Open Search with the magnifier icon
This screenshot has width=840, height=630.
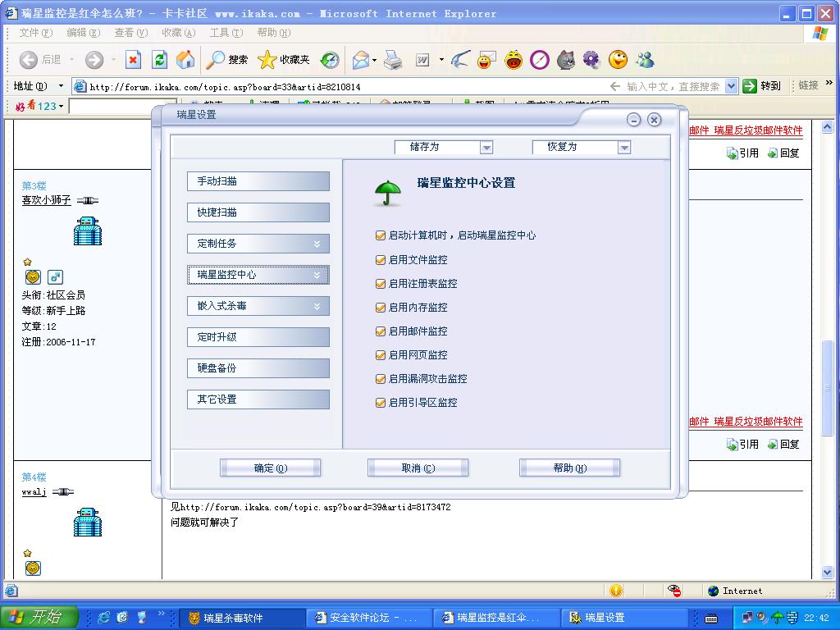point(216,59)
